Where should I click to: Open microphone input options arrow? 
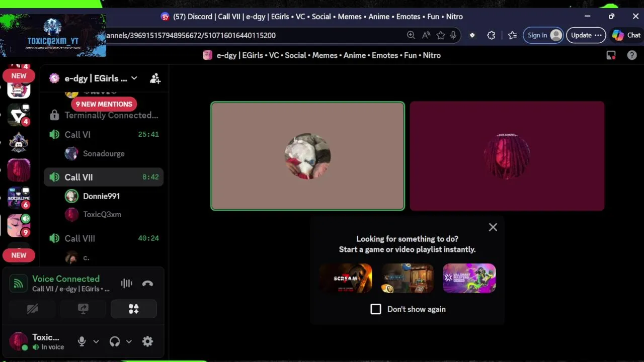[96, 341]
